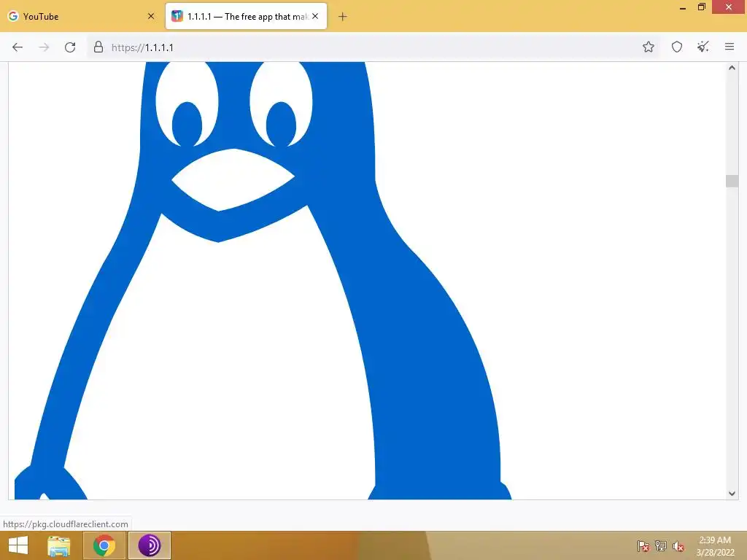Click the network status tray icon
The width and height of the screenshot is (747, 560).
pos(661,546)
